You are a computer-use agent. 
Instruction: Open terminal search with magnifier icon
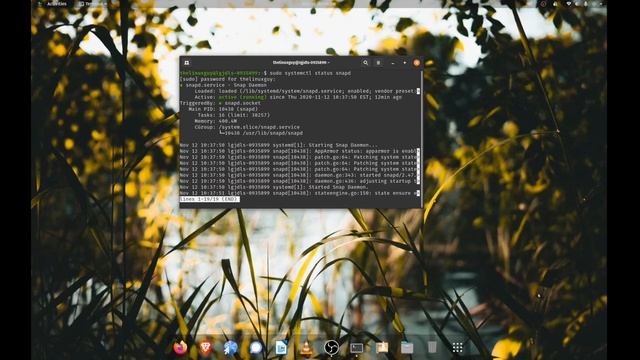365,63
